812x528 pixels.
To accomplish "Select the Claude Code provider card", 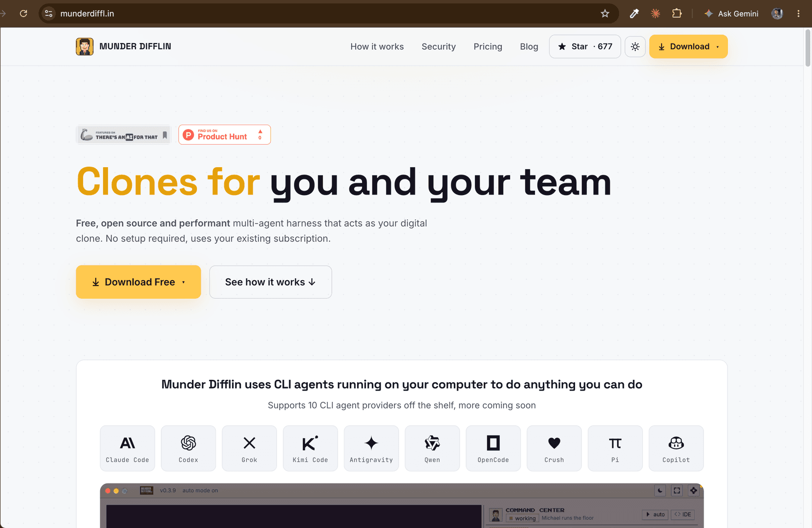I will 128,448.
